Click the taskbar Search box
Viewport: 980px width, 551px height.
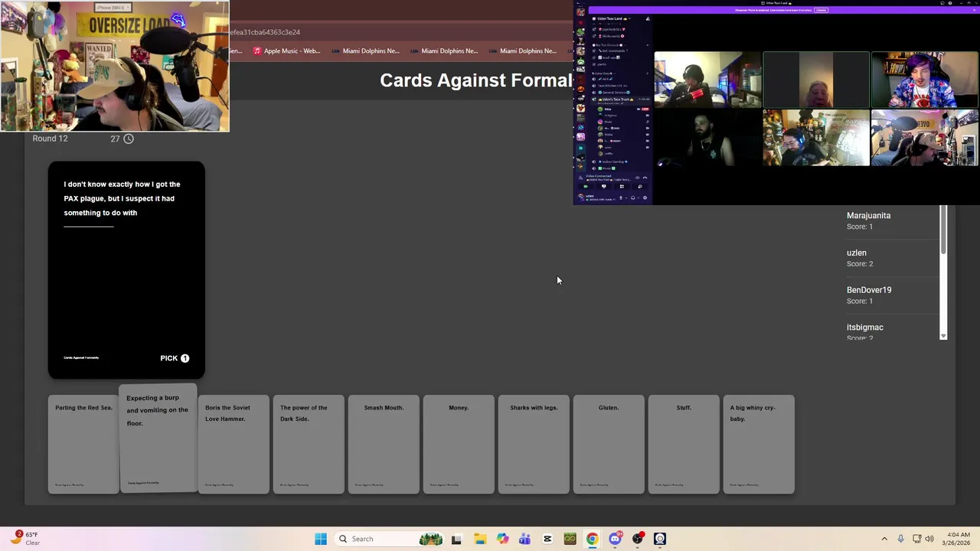pos(390,539)
